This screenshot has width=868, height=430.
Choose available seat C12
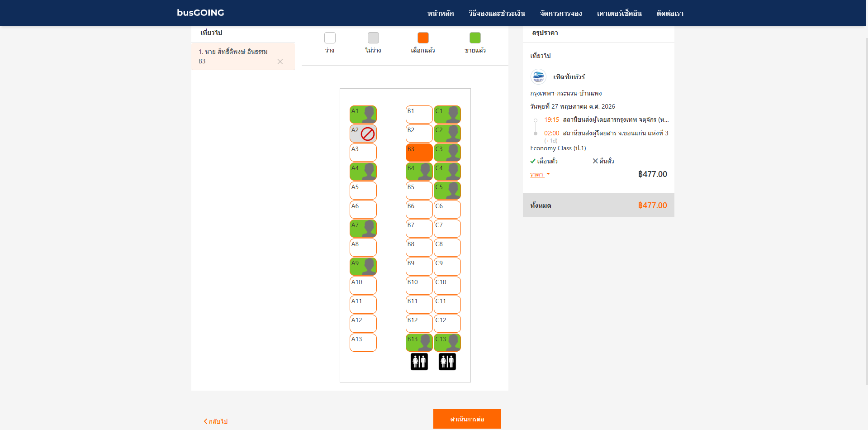tap(447, 324)
